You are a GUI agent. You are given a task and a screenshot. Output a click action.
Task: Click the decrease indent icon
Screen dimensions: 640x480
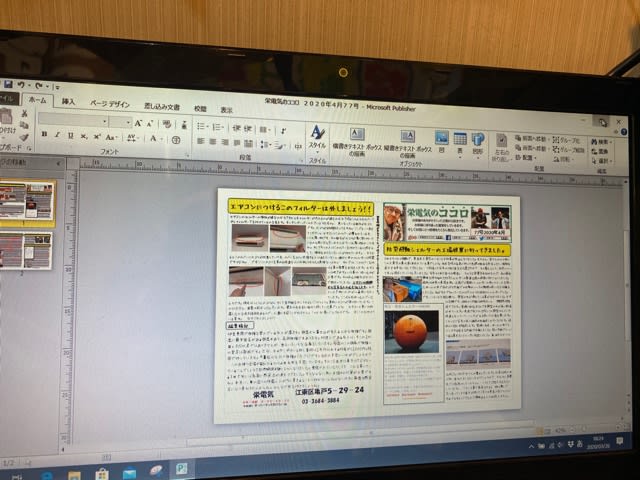tap(236, 128)
